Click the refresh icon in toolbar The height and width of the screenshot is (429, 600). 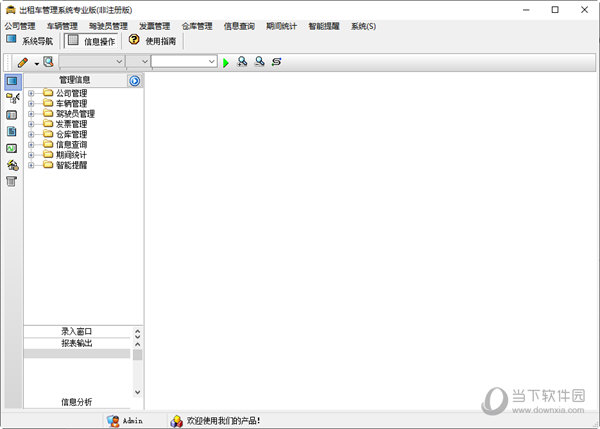(x=276, y=62)
